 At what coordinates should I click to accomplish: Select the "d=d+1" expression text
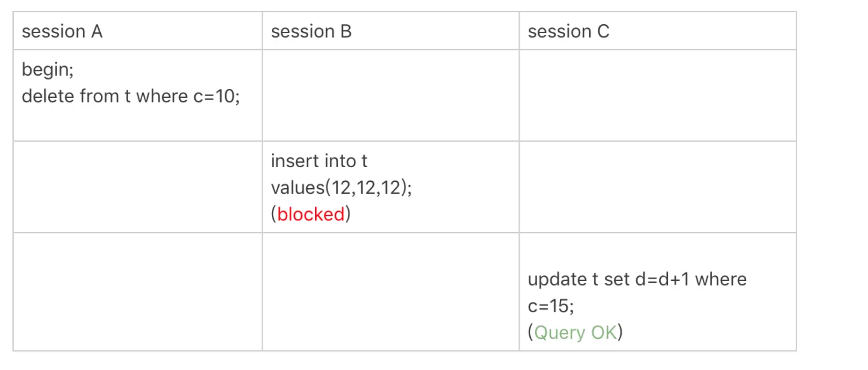point(662,279)
